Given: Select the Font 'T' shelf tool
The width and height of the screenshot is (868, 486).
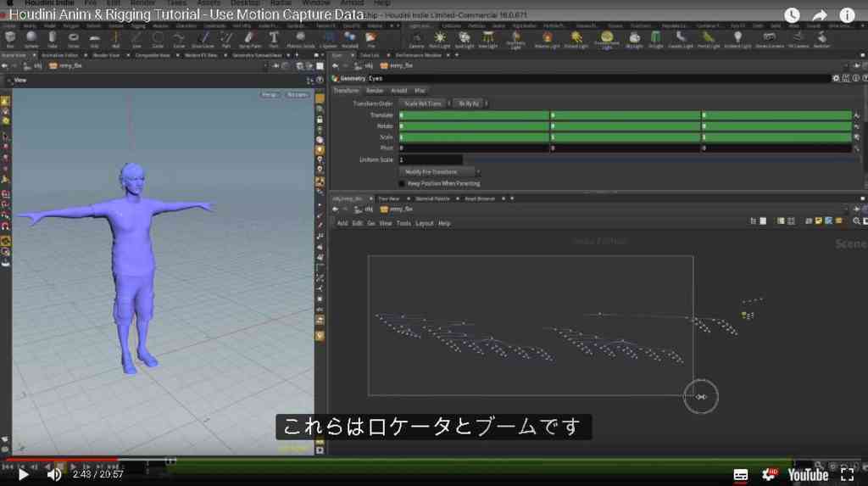Looking at the screenshot, I should 274,38.
